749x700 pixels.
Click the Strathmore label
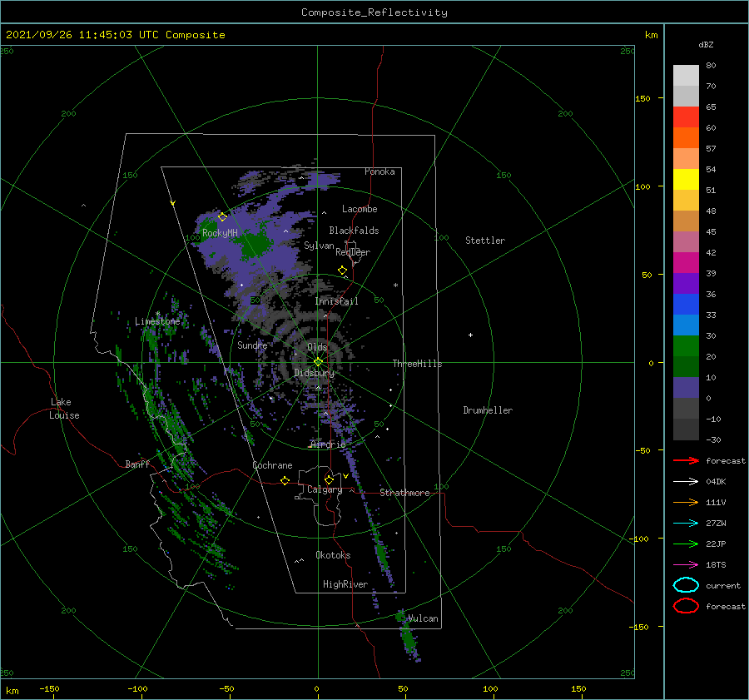point(404,493)
